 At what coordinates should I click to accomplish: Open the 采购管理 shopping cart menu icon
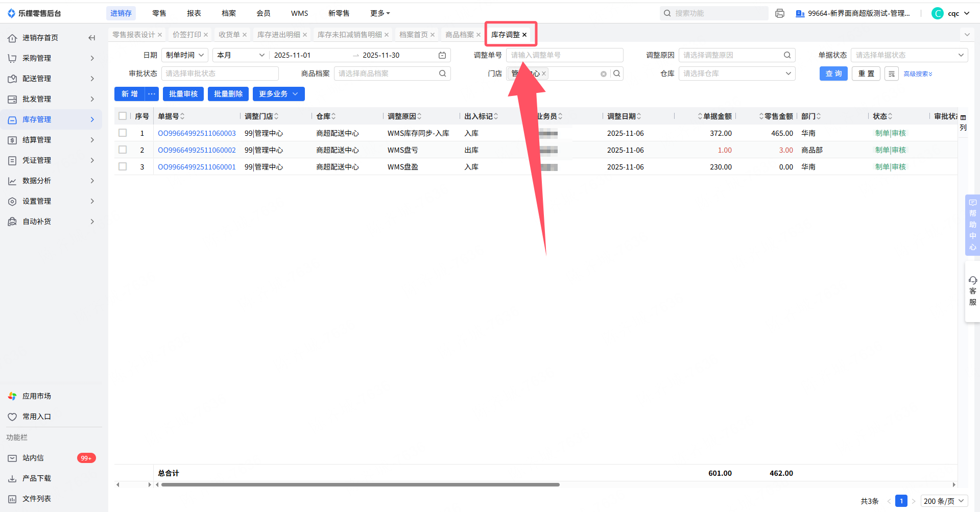tap(12, 58)
